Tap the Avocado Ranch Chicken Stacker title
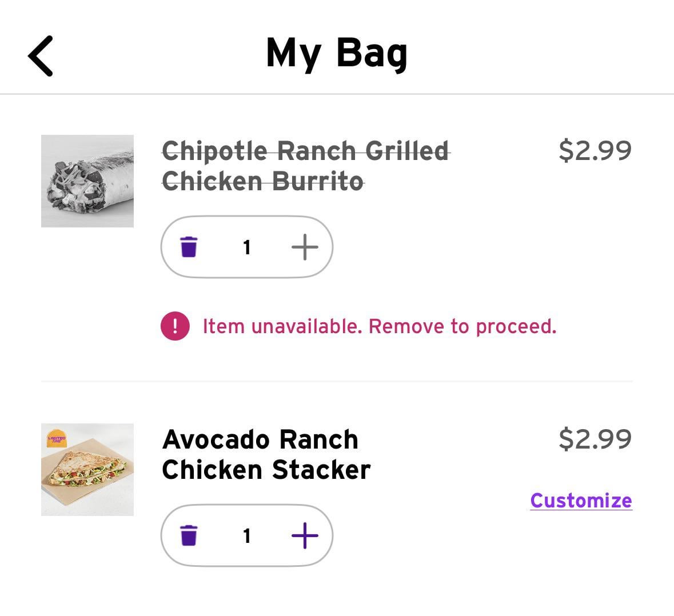This screenshot has height=616, width=674. coord(266,455)
